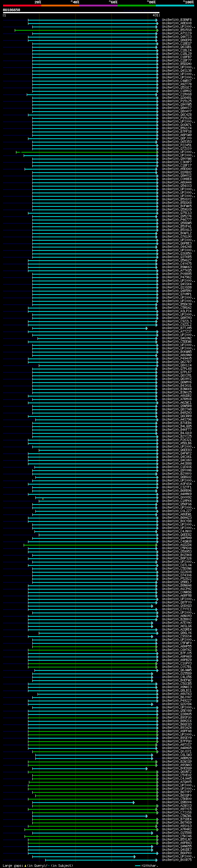This screenshot has width=197, height=868.
Task: Select the label UniRef100_A9ZT78
Action: [176, 84]
